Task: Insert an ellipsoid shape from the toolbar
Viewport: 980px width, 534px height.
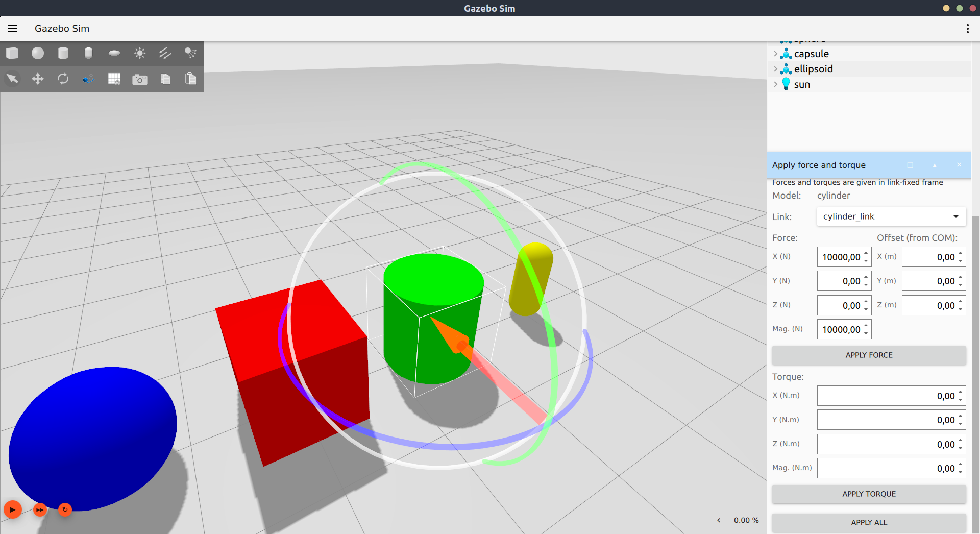Action: 114,53
